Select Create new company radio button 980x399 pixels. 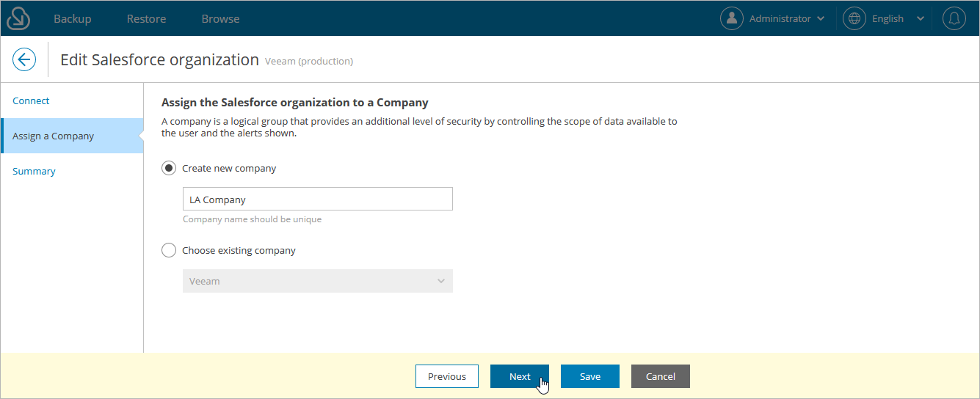(169, 168)
